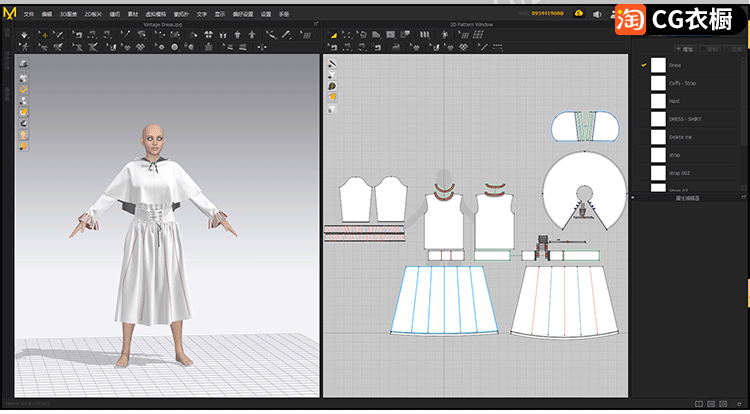The height and width of the screenshot is (414, 750).
Task: Collapse the property editor panel arrow
Action: (632, 198)
